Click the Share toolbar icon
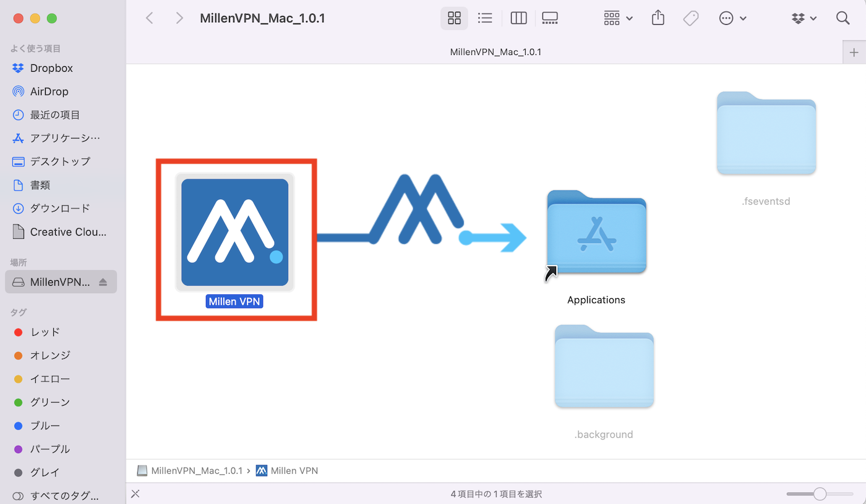Viewport: 866px width, 504px height. [x=658, y=18]
